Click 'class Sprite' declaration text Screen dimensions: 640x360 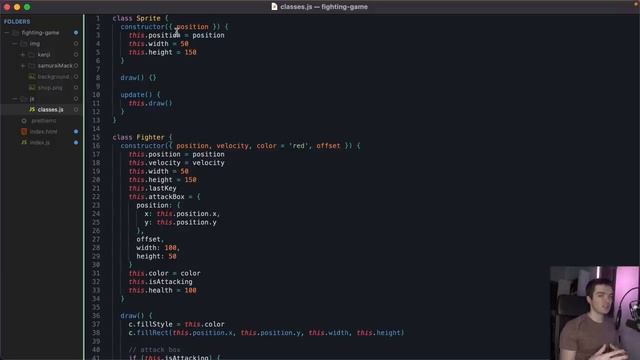(x=136, y=18)
